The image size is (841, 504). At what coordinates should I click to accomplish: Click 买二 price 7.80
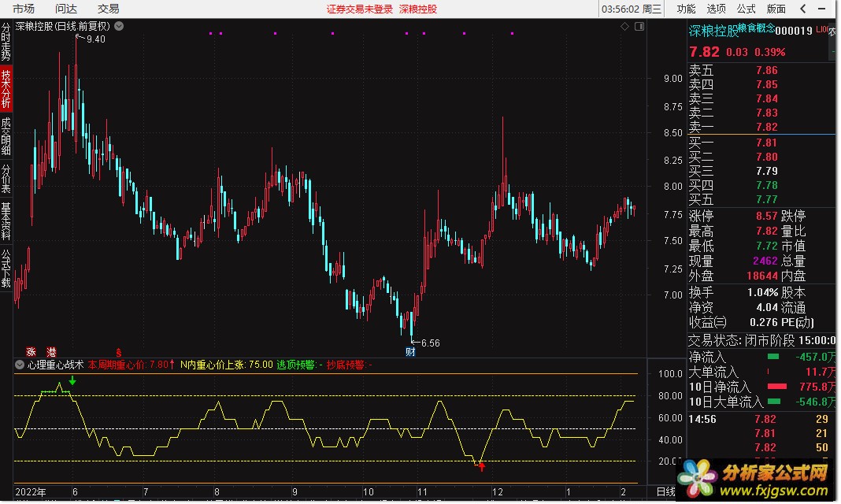coord(766,157)
